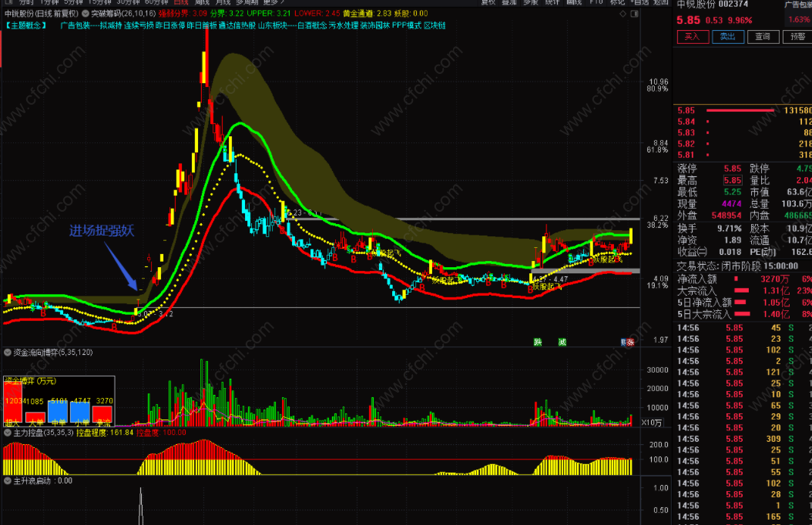
Task: Open the 主升浪启动 indicator menu arrow
Action: click(8, 480)
